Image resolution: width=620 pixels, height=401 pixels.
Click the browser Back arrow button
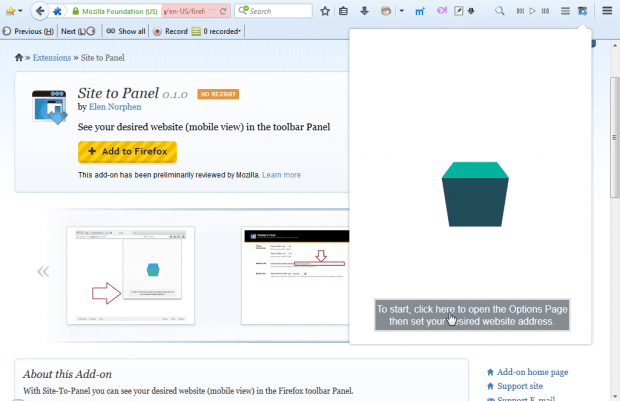pos(40,11)
